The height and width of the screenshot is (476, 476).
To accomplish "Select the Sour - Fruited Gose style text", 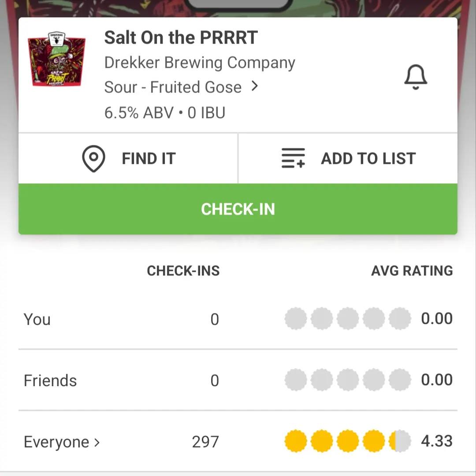I will [x=173, y=87].
